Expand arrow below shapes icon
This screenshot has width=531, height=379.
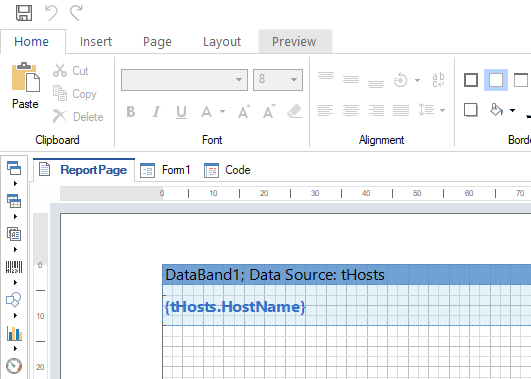[x=15, y=315]
